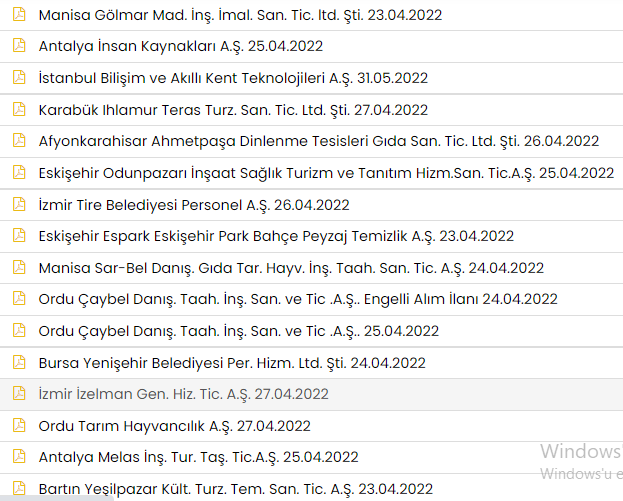The image size is (623, 501).
Task: Click horizontal scrollbar at bottom left
Action: coord(57,498)
